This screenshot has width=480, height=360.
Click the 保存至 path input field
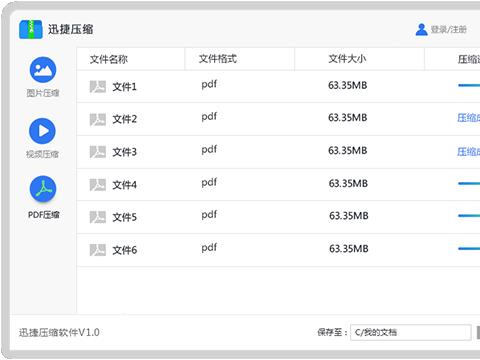(x=411, y=332)
